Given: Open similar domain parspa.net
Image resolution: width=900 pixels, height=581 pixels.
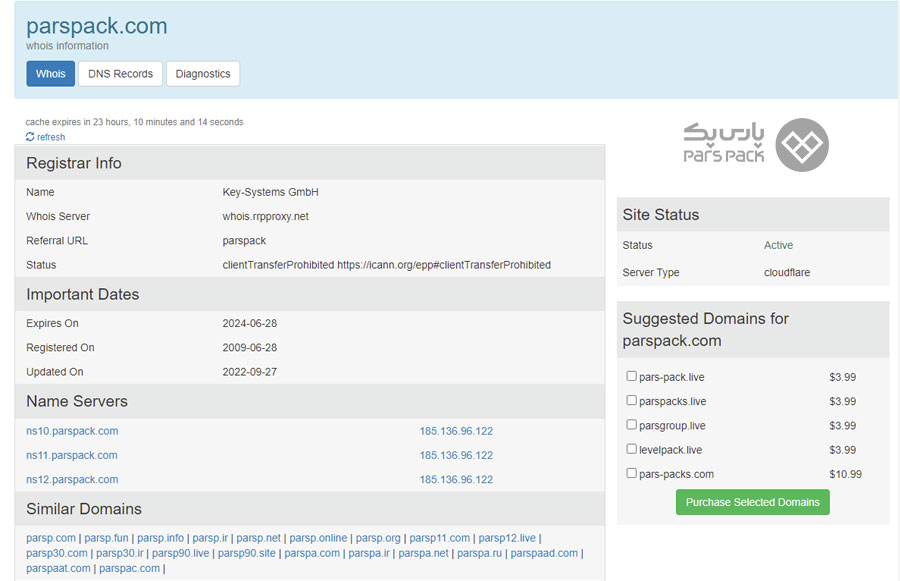Looking at the screenshot, I should [x=424, y=553].
